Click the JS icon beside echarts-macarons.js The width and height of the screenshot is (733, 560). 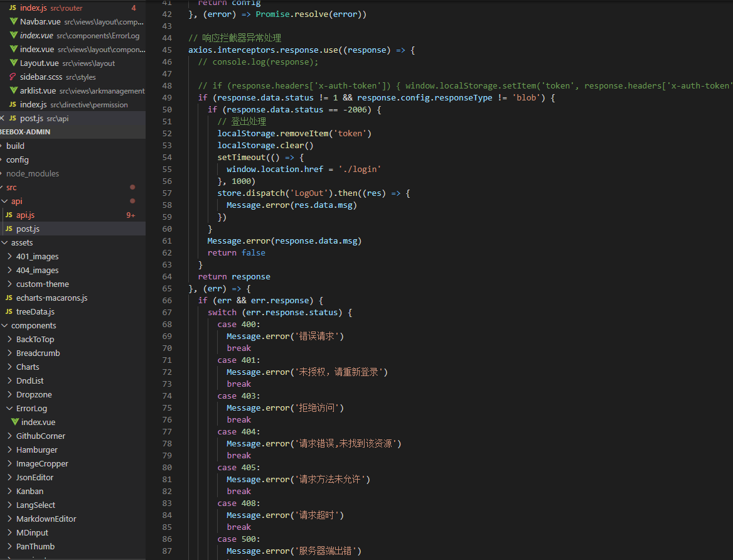(9, 298)
